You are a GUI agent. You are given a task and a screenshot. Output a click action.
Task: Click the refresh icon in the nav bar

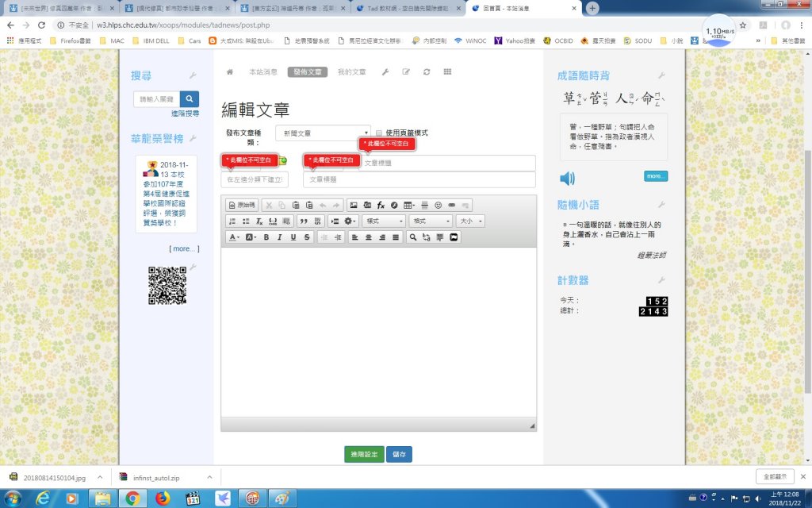pos(427,71)
